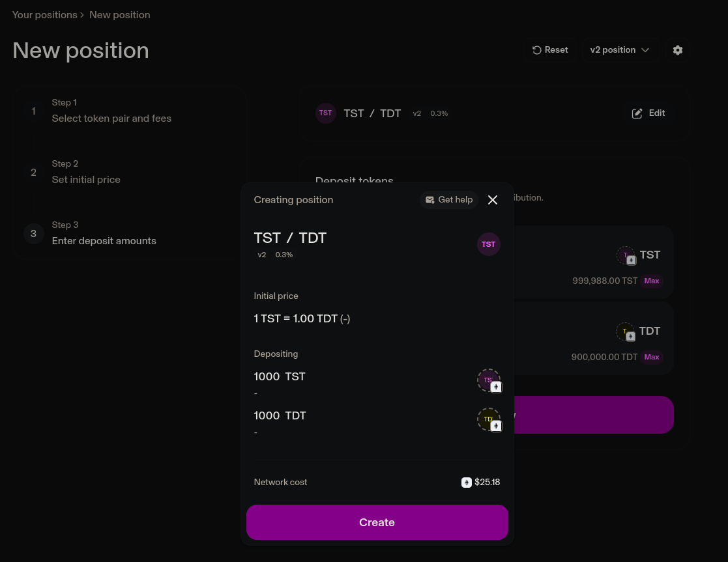Click the TST icon beside 1000 TST deposit

point(489,380)
